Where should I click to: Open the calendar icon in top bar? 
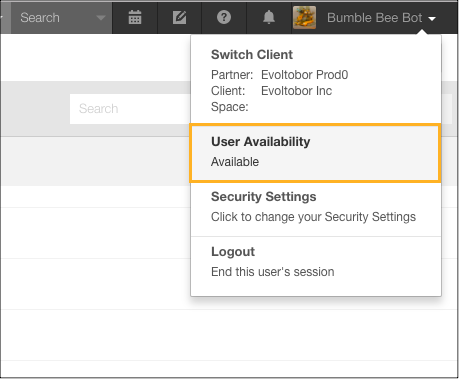[x=135, y=17]
